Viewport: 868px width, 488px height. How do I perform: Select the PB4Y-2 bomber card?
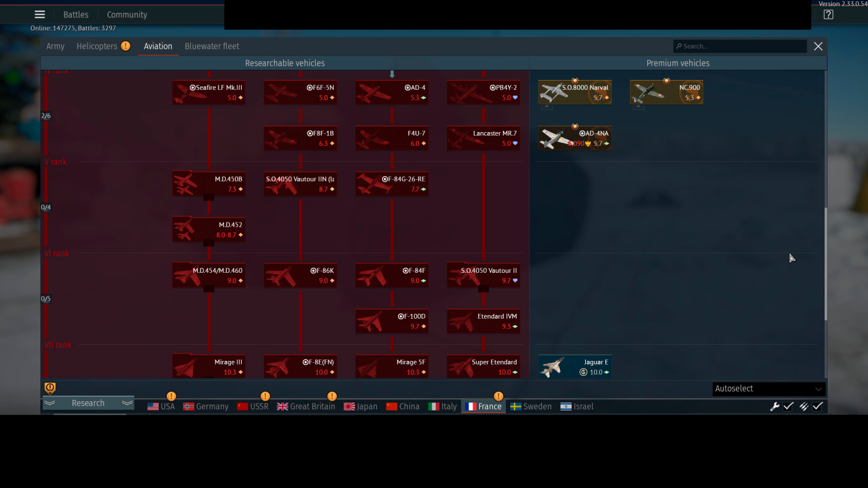click(x=484, y=92)
